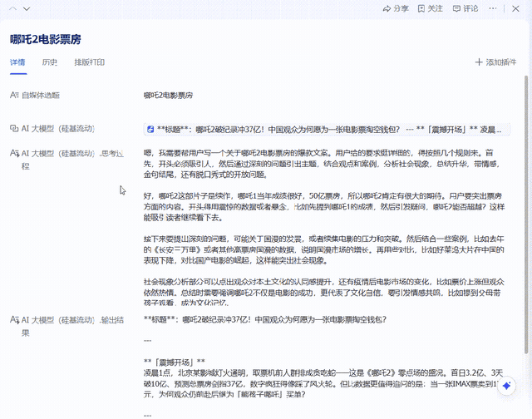Screen dimensions: 532x419
Task: Click 添加插件 to add a plugin
Action: (495, 62)
